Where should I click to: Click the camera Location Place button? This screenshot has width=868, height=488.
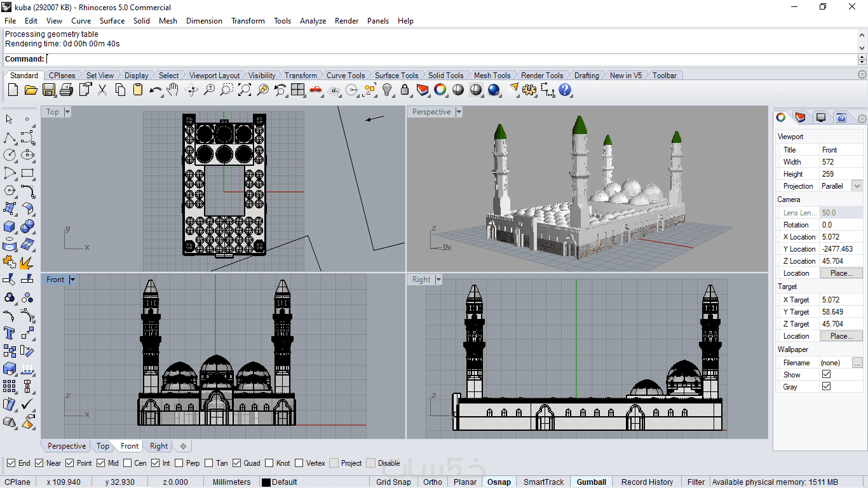pyautogui.click(x=841, y=273)
